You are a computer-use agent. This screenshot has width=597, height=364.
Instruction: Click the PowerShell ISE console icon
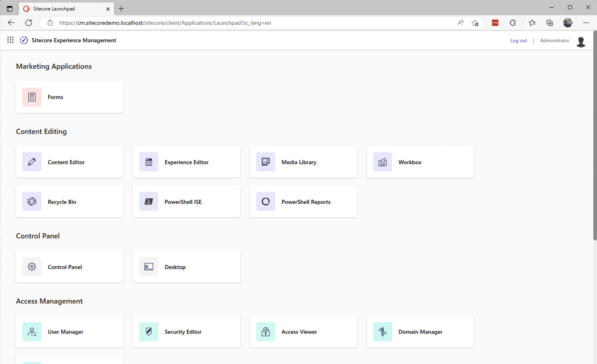[149, 202]
